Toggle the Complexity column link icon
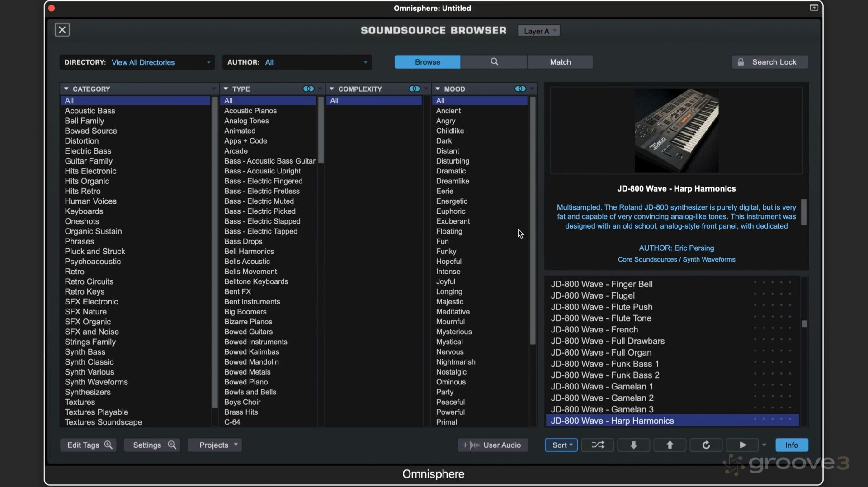 [x=414, y=89]
